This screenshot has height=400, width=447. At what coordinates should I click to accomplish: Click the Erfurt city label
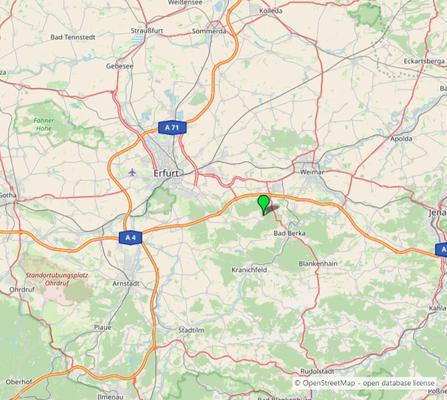click(166, 173)
